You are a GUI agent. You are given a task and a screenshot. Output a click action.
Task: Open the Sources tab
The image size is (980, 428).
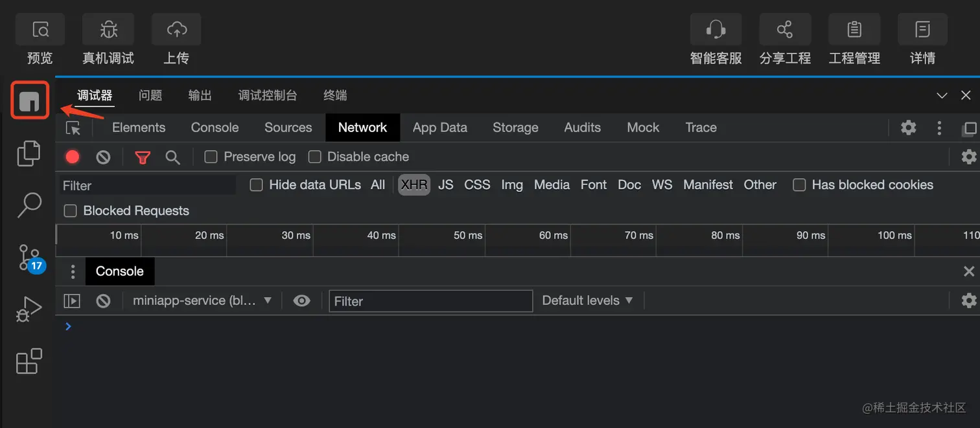288,128
